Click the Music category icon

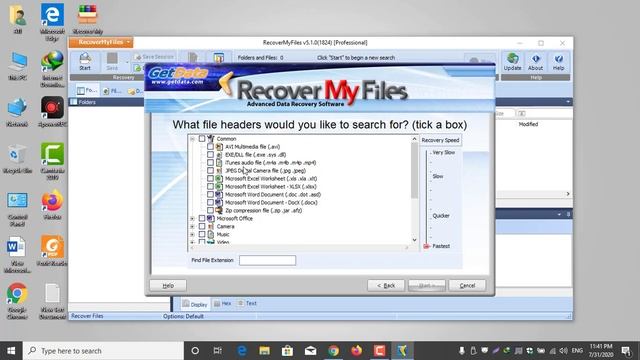tap(211, 234)
